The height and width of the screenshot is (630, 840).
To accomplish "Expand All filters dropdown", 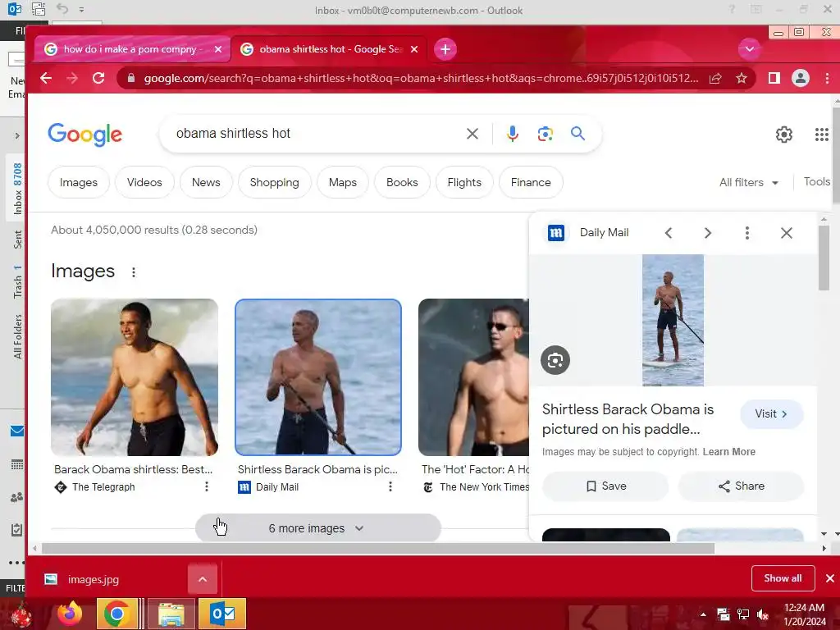I will 748,183.
